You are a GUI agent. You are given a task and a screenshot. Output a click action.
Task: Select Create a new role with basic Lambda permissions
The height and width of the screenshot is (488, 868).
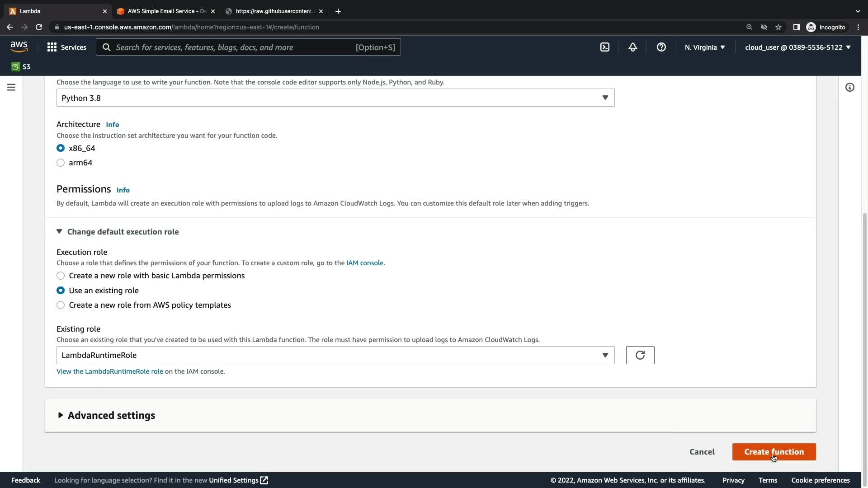[x=61, y=276]
